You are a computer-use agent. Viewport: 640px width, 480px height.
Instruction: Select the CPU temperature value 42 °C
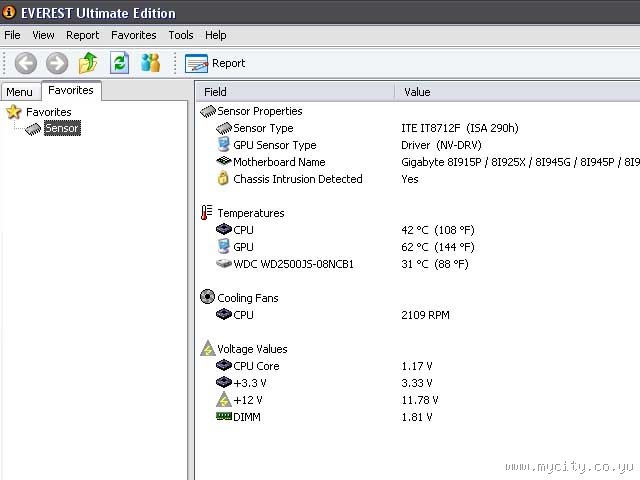coord(438,230)
